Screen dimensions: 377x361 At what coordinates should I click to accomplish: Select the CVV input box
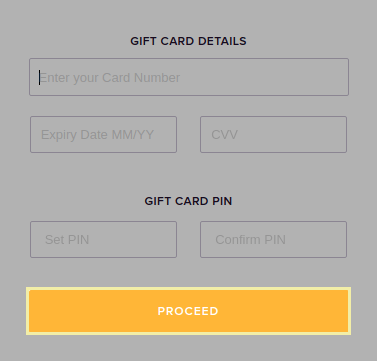pos(273,134)
